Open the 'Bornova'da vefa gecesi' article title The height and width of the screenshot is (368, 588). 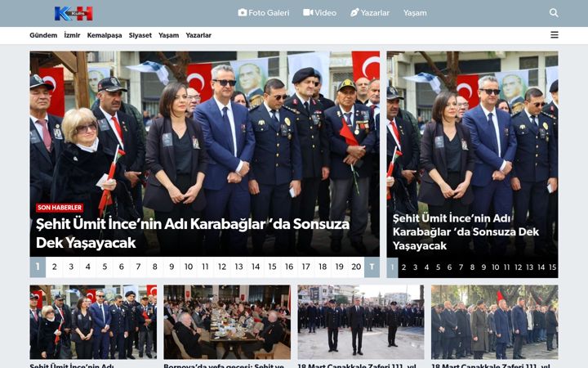click(224, 366)
